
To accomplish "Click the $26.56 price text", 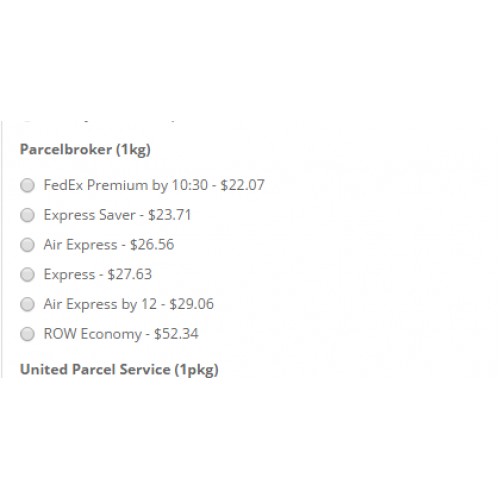I will (152, 245).
